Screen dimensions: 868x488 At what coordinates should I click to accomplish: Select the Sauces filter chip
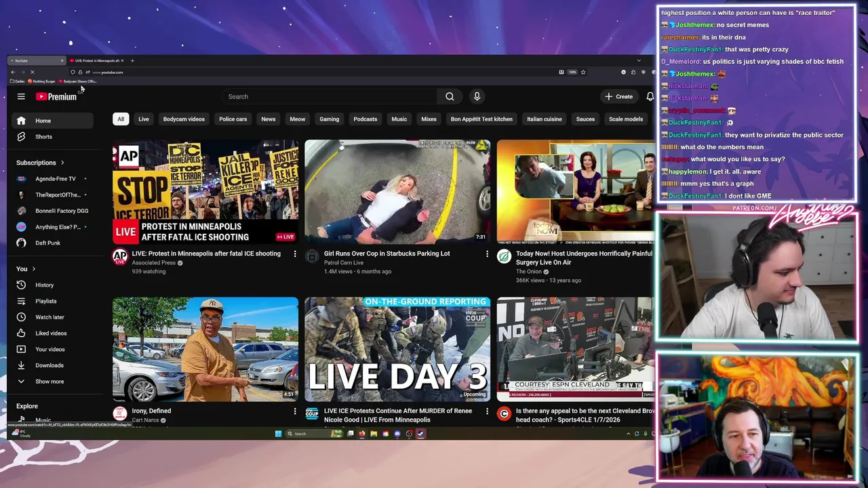point(585,119)
